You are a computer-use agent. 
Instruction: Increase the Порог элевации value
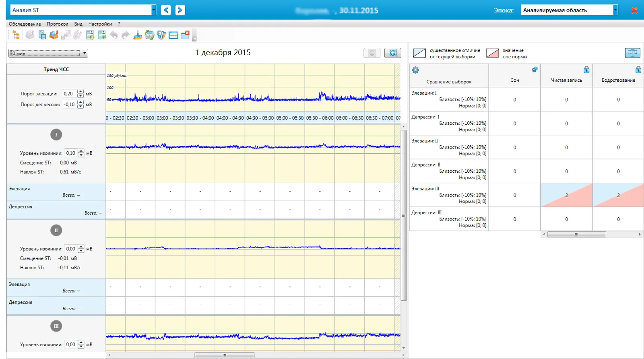point(80,91)
